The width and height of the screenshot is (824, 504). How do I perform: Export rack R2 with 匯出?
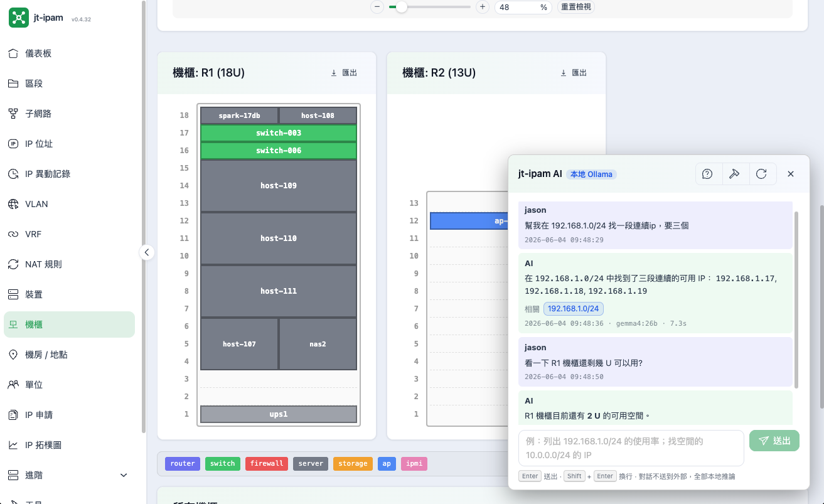[574, 73]
